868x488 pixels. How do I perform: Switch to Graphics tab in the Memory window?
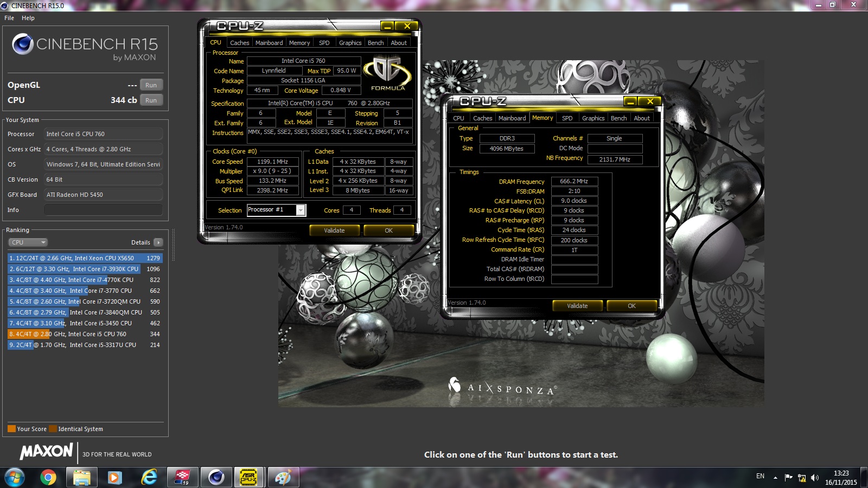click(x=593, y=118)
